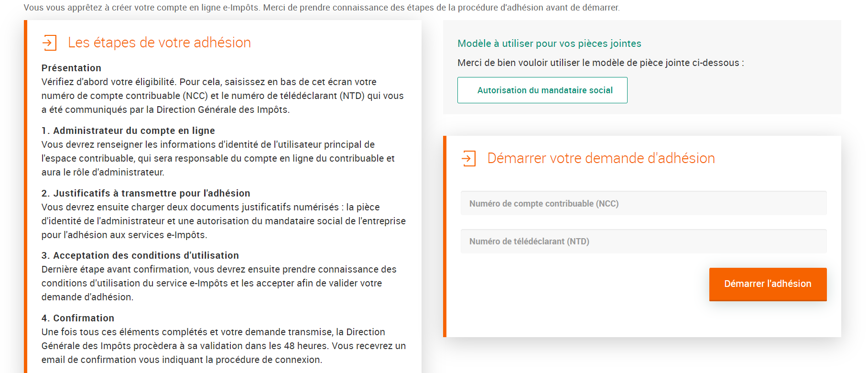Click "1. Administrateur du compte en ligne"
The height and width of the screenshot is (373, 868).
pos(128,131)
